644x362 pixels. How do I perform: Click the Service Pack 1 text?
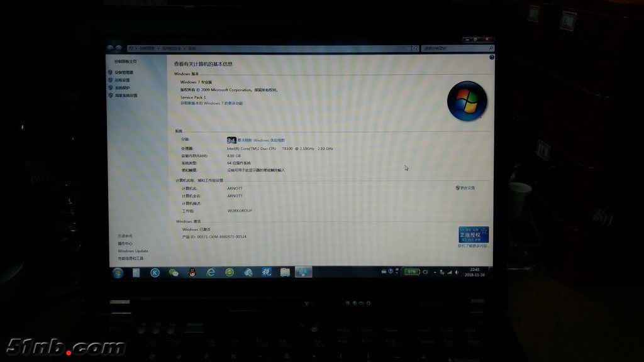point(193,97)
